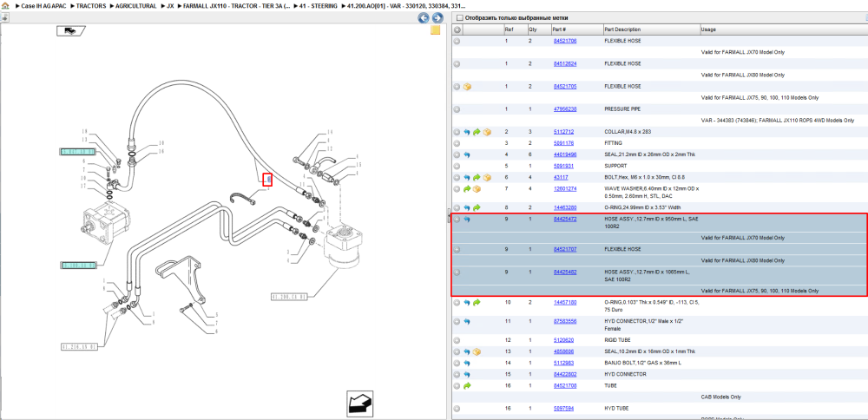Click the box icon on the COLLAR row
The width and height of the screenshot is (868, 420).
click(x=487, y=132)
